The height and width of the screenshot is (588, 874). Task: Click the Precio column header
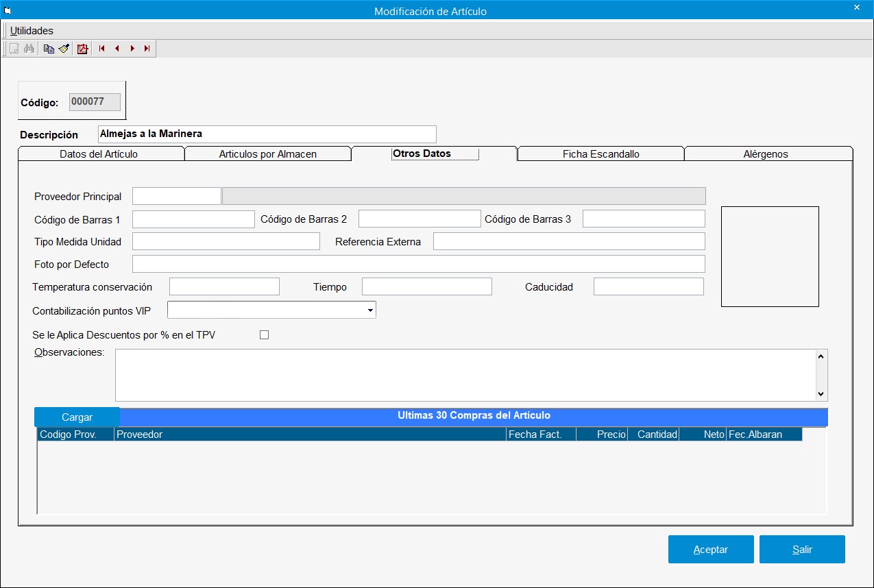[x=602, y=434]
